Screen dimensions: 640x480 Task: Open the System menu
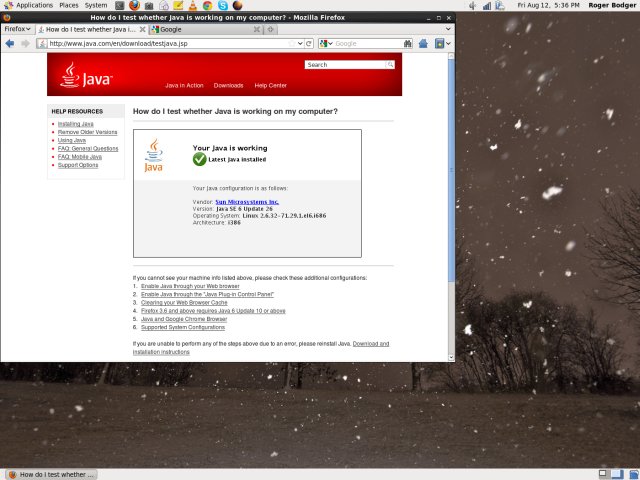[96, 5]
